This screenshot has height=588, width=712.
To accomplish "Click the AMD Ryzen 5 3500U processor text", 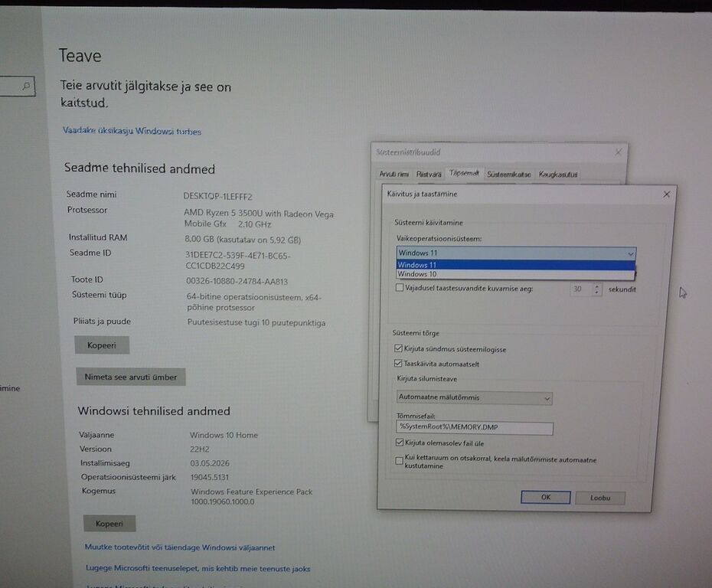I will click(x=258, y=218).
